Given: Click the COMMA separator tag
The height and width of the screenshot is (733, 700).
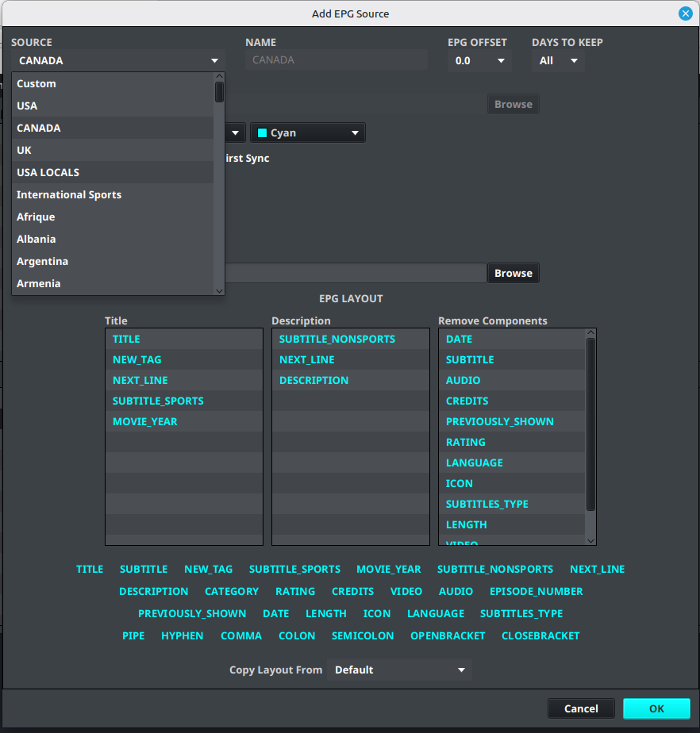Looking at the screenshot, I should tap(240, 635).
